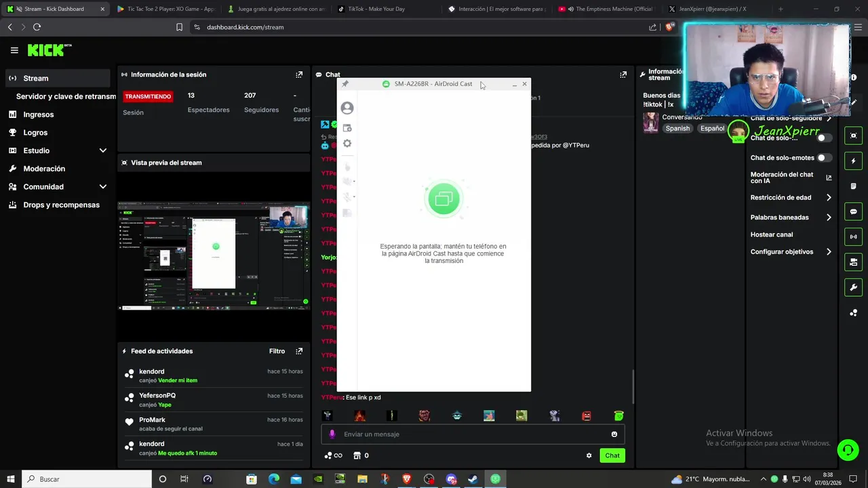The width and height of the screenshot is (868, 488).
Task: Pop out the Feed de actividades panel
Action: (x=299, y=351)
